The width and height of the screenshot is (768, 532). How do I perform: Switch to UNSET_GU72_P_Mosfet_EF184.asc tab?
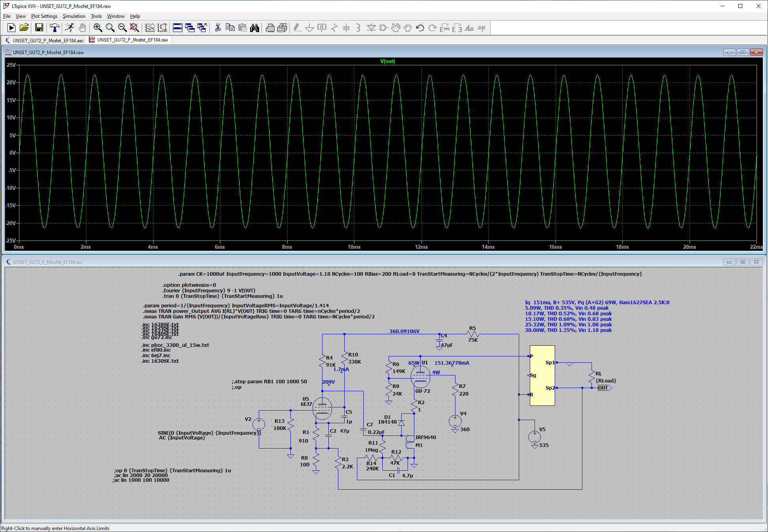(x=44, y=40)
